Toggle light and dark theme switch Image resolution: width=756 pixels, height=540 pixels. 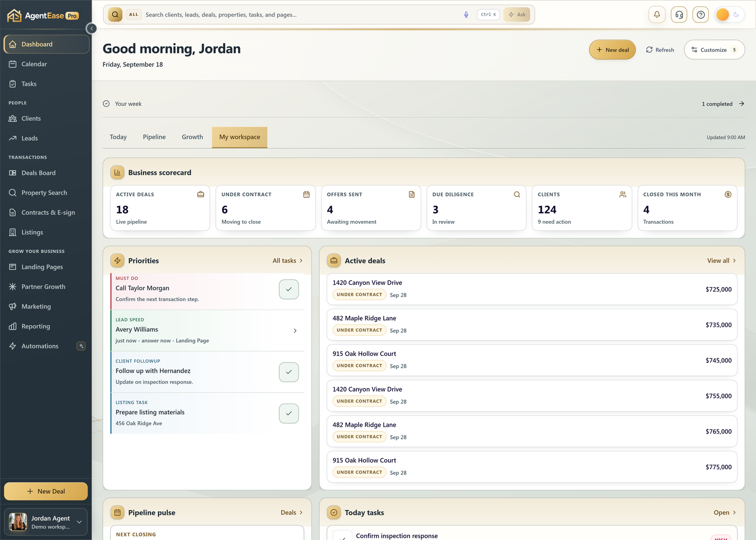(729, 15)
